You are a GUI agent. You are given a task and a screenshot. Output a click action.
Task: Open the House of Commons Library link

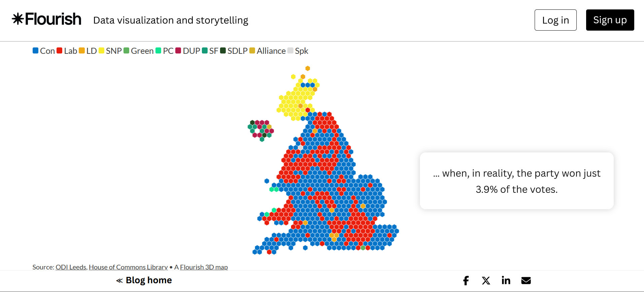click(x=128, y=267)
